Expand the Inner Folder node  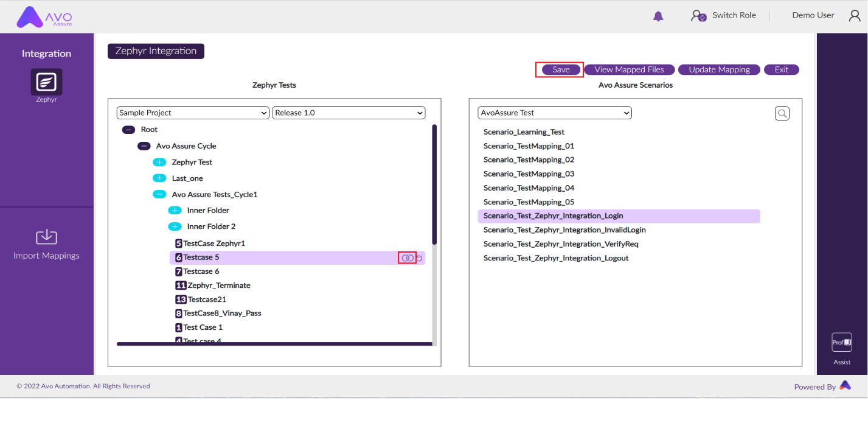click(x=175, y=211)
